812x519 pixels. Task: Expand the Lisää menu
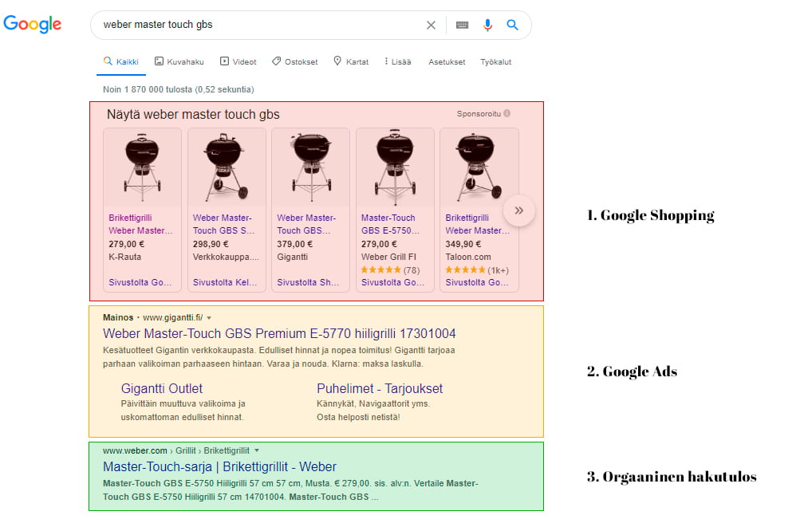[x=397, y=61]
